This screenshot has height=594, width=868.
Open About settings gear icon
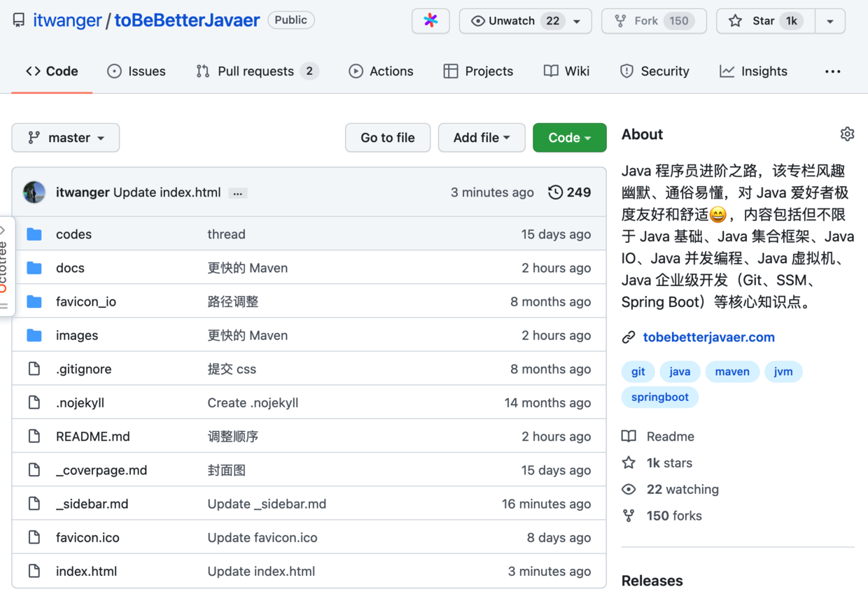tap(847, 134)
